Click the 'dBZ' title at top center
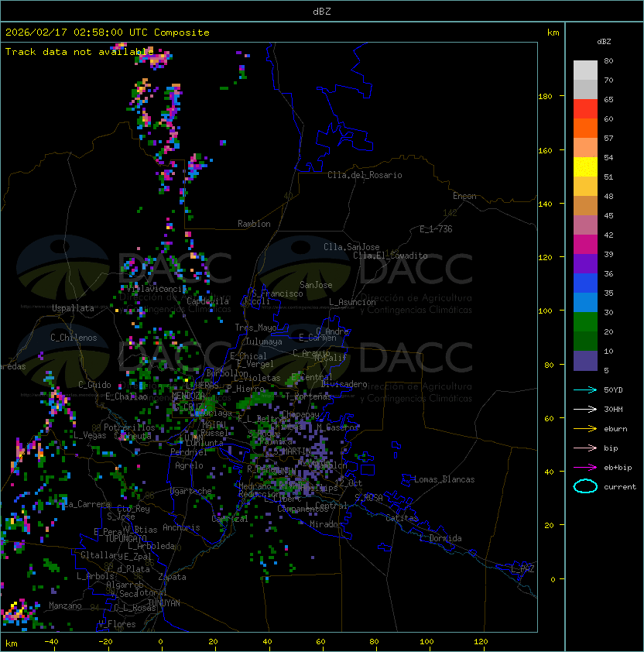 pyautogui.click(x=322, y=11)
